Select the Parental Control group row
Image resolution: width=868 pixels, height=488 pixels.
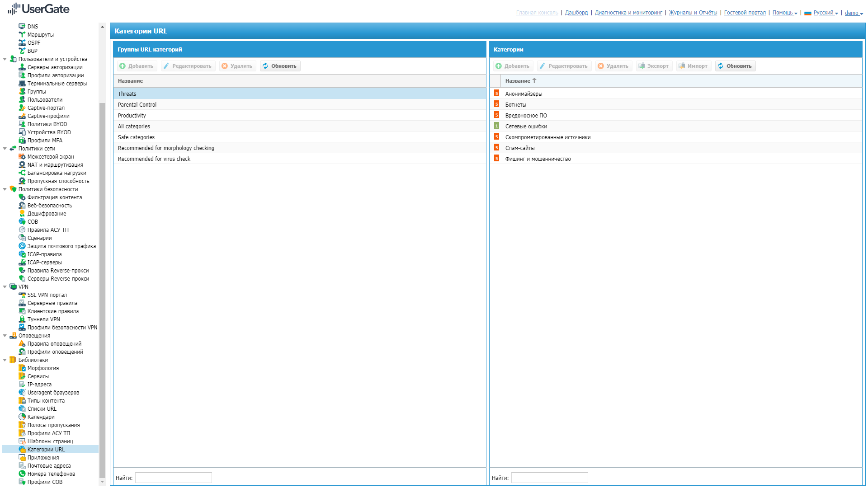coord(137,105)
